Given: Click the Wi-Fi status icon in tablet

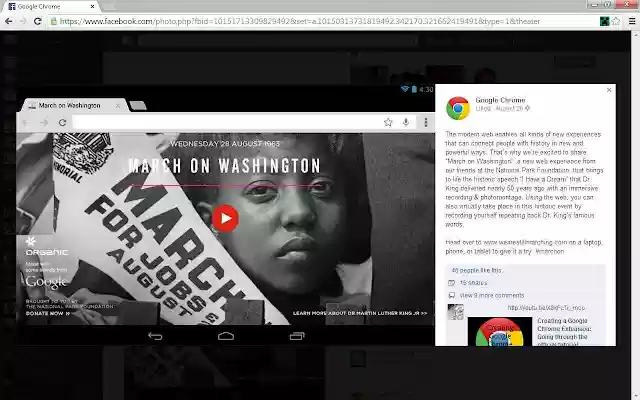Looking at the screenshot, I should (x=404, y=89).
